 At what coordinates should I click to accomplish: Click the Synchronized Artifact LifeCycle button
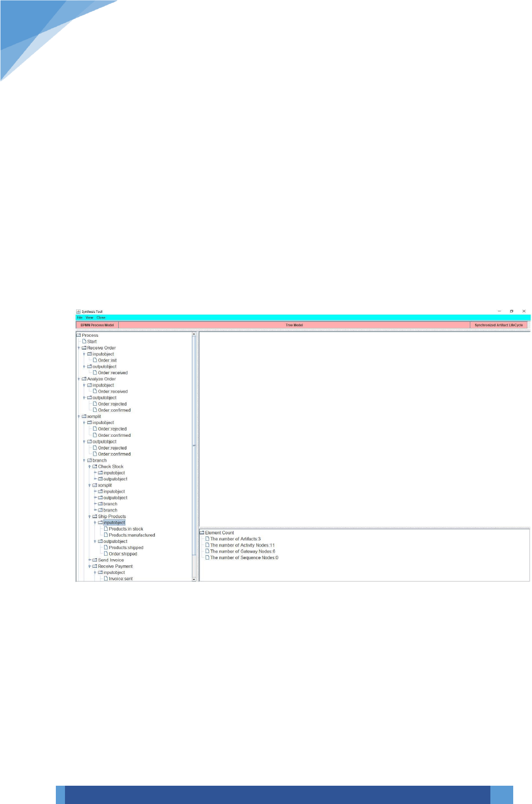click(498, 325)
